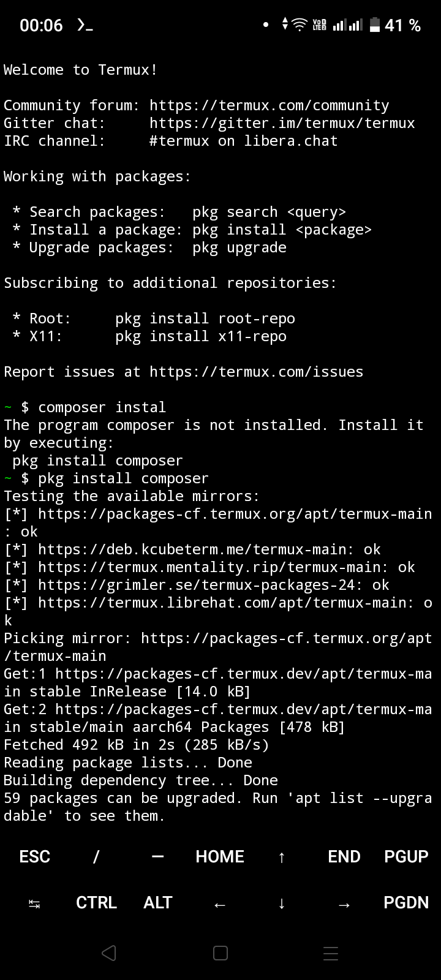441x980 pixels.
Task: Tap the dash key in extra keys row
Action: 158,856
